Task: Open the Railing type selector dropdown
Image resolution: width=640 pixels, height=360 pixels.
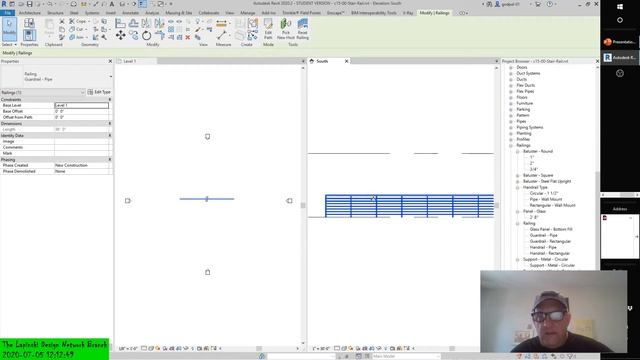Action: coord(111,76)
